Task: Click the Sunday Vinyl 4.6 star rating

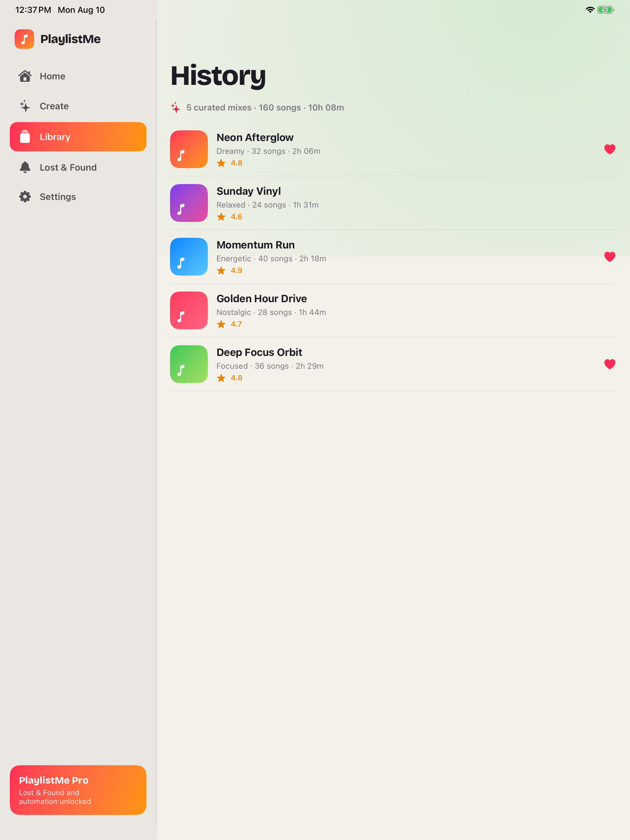Action: [229, 217]
